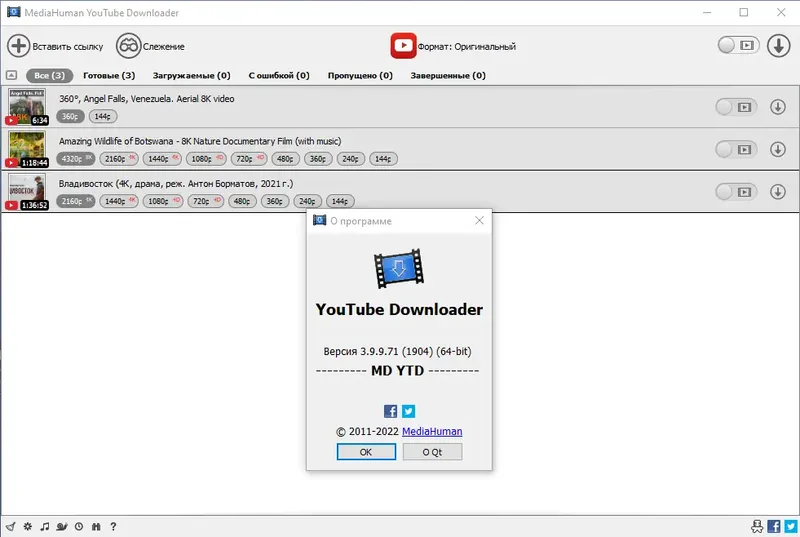
Task: Select 480p for Владивосток video
Action: (x=242, y=201)
